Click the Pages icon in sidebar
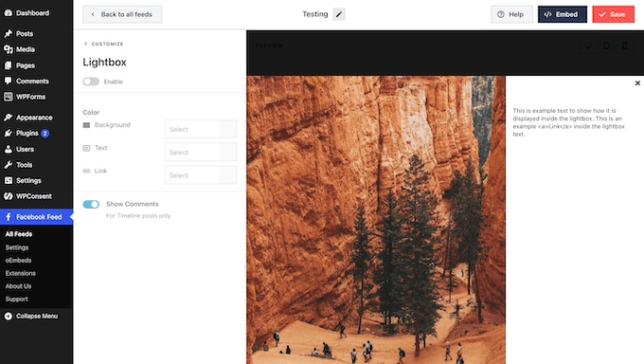This screenshot has width=644, height=364. pyautogui.click(x=9, y=65)
